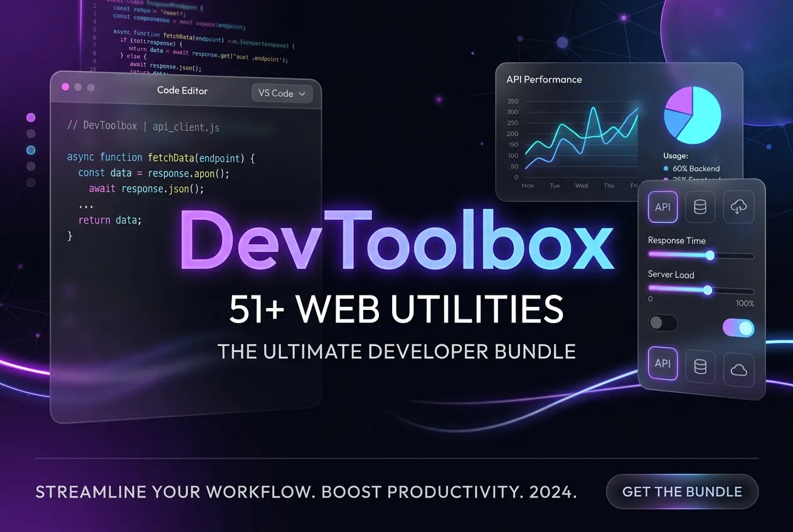Click the Server Load slider handle
793x532 pixels.
(x=708, y=290)
